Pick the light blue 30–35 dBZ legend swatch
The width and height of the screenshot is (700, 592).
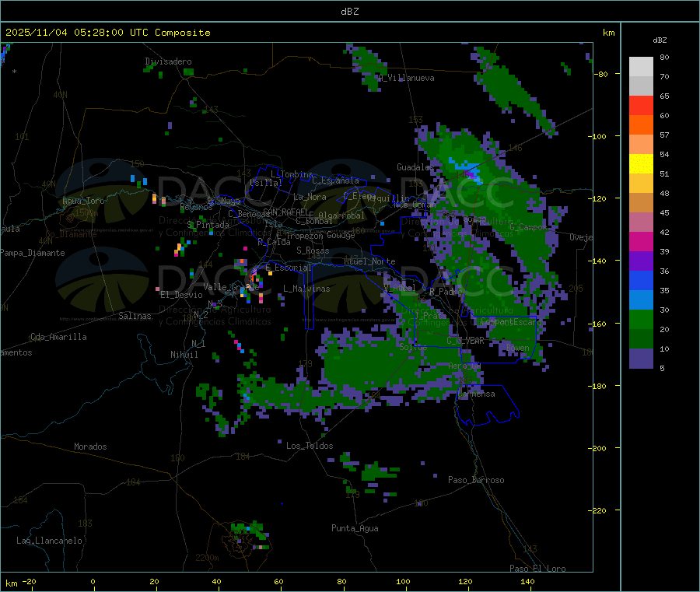point(641,300)
